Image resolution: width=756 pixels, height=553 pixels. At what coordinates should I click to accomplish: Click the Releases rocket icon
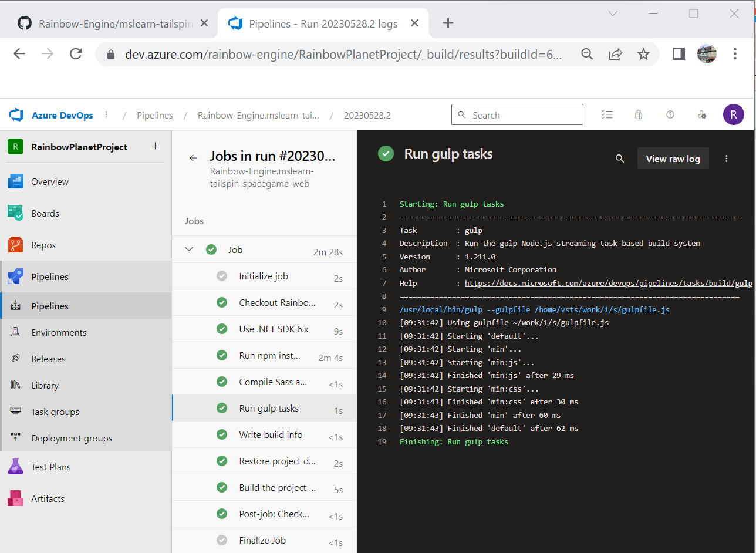(16, 359)
